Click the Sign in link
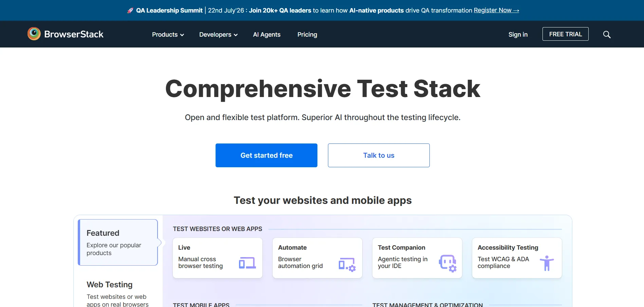 [518, 35]
